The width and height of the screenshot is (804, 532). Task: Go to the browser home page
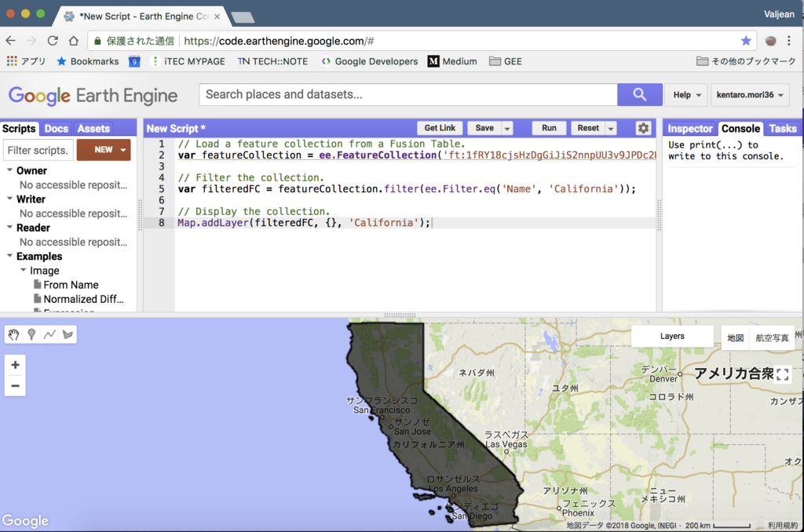pos(74,41)
